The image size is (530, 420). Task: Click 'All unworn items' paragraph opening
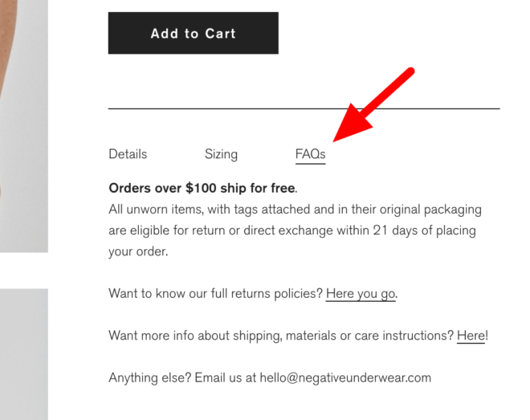coord(156,210)
